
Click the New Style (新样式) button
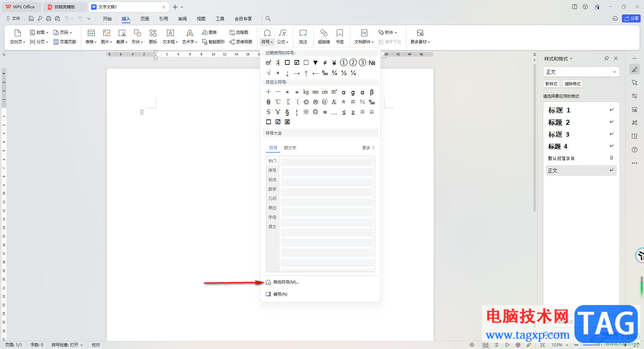[x=551, y=84]
